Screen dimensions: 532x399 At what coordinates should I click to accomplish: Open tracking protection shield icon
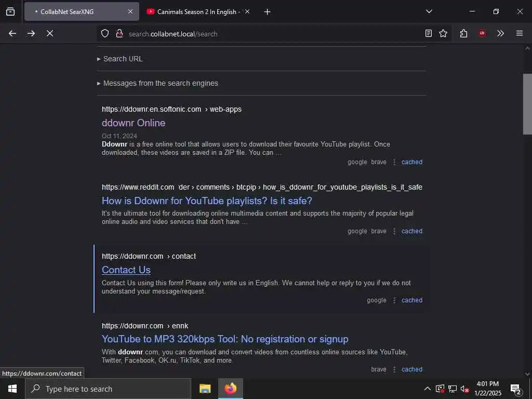coord(105,33)
